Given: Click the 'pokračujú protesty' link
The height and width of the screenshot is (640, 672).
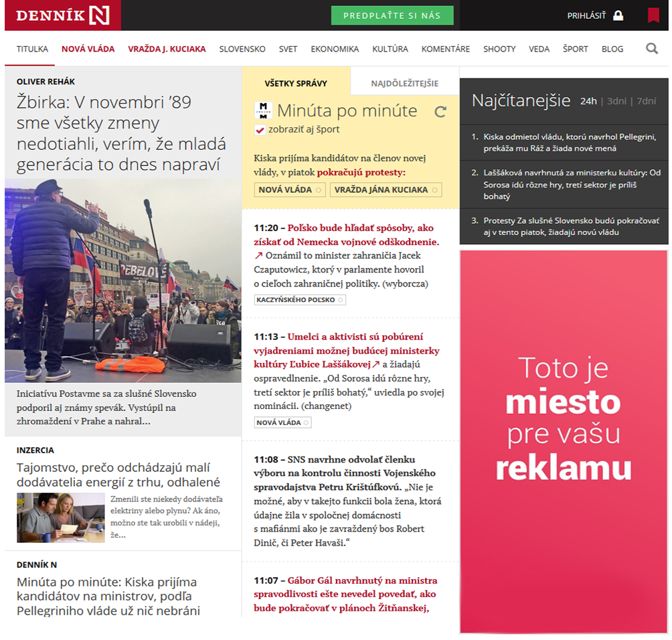Looking at the screenshot, I should point(361,172).
